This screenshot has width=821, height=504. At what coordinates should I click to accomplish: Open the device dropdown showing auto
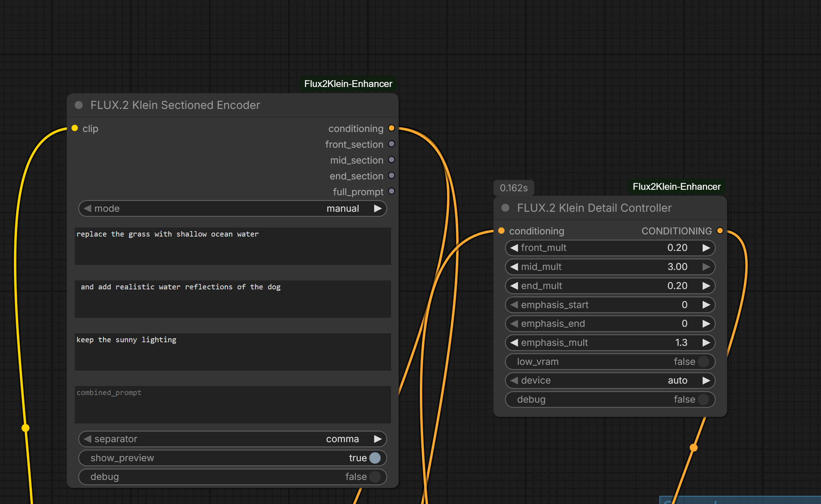(610, 380)
